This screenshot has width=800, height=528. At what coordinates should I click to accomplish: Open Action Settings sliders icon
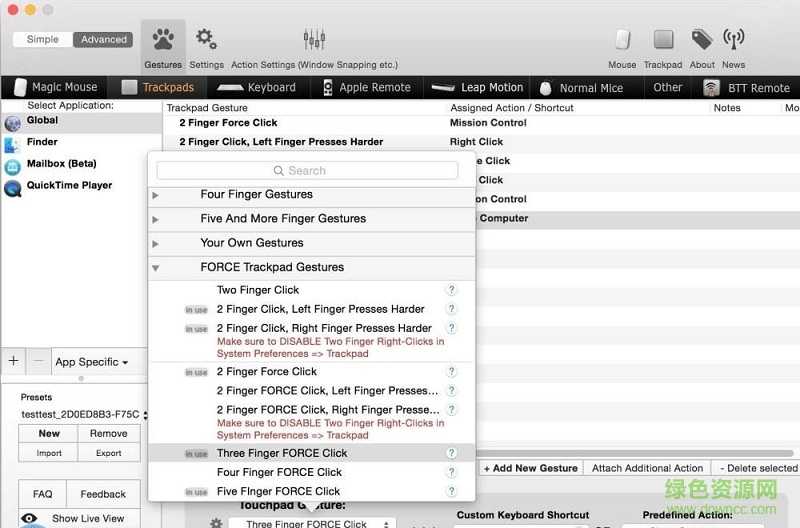coord(314,39)
